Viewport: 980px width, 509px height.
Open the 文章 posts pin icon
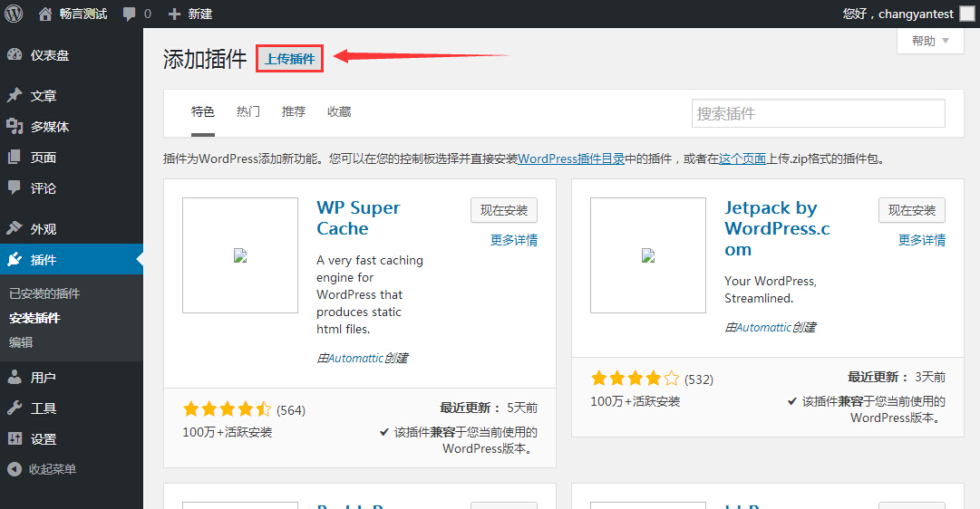click(x=15, y=96)
